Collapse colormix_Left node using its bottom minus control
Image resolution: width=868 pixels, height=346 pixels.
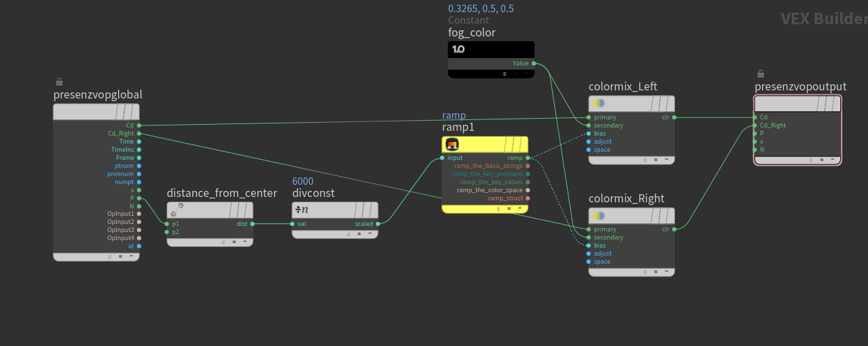point(666,160)
